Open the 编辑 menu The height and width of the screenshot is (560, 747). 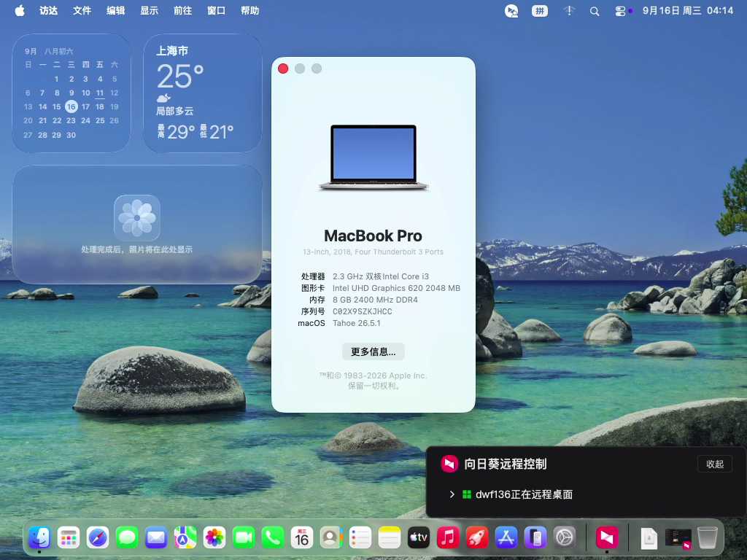pyautogui.click(x=115, y=10)
